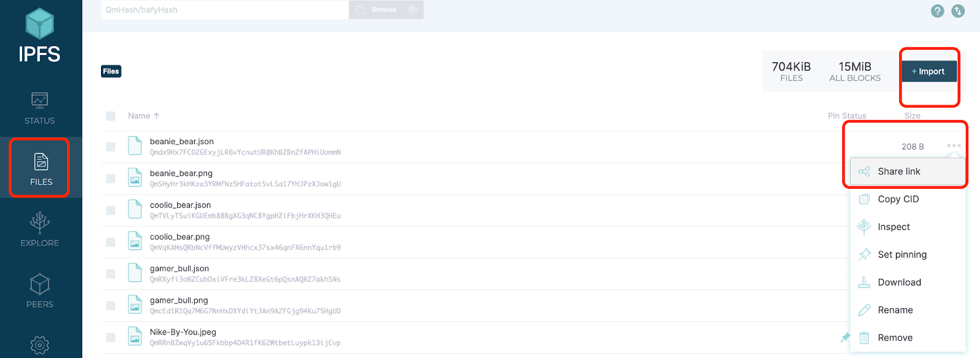The image size is (980, 358).
Task: Check the Nike-By-You.jpeg checkbox
Action: (x=111, y=337)
